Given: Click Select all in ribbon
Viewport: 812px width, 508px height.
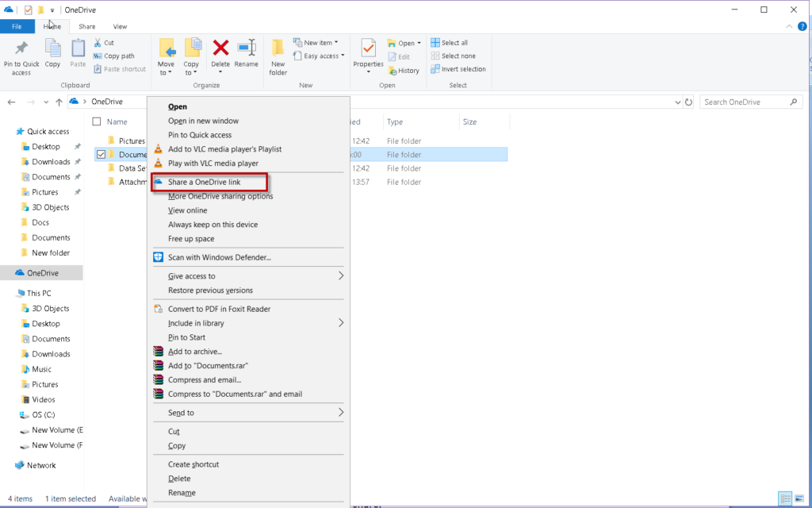Looking at the screenshot, I should (x=450, y=43).
